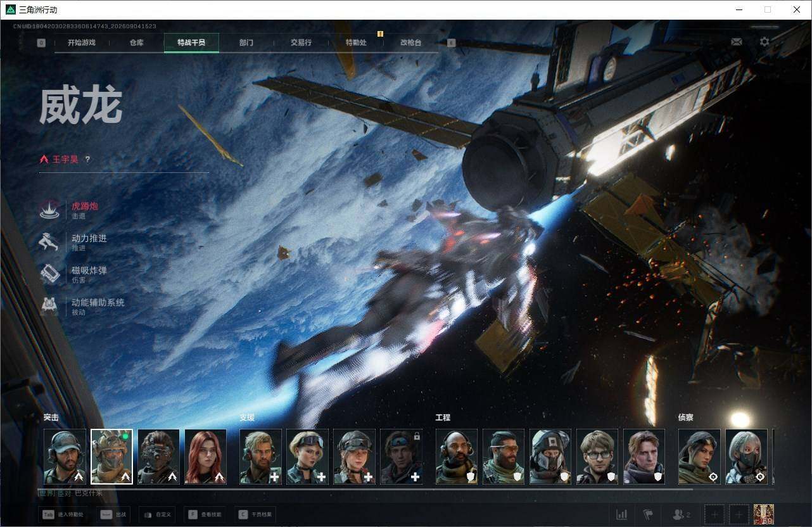Choose the white-haired masked recon operator

pyautogui.click(x=746, y=457)
